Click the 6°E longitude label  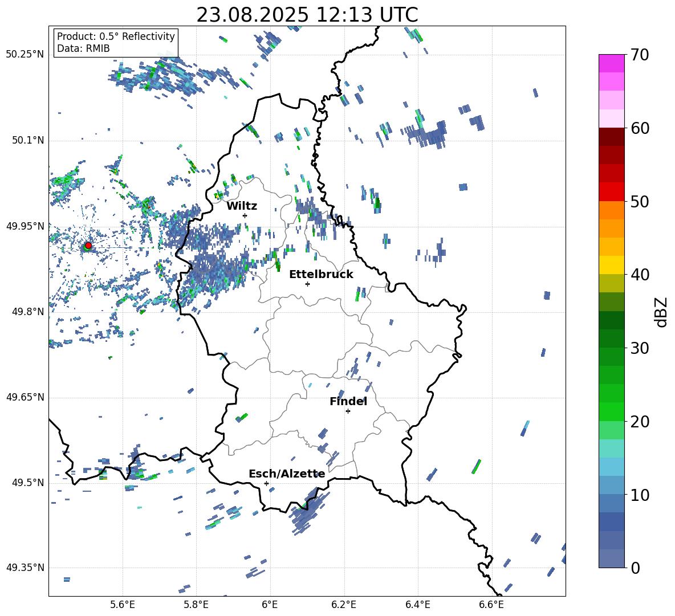pyautogui.click(x=270, y=605)
